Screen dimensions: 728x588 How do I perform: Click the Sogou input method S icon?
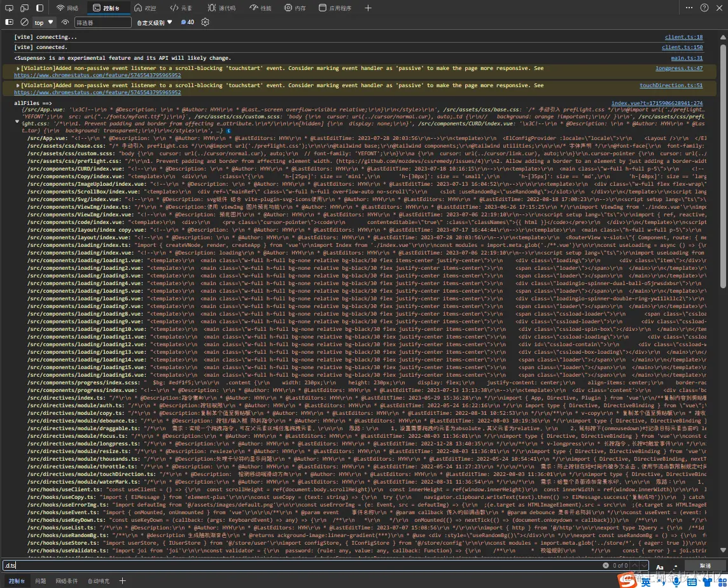[627, 580]
